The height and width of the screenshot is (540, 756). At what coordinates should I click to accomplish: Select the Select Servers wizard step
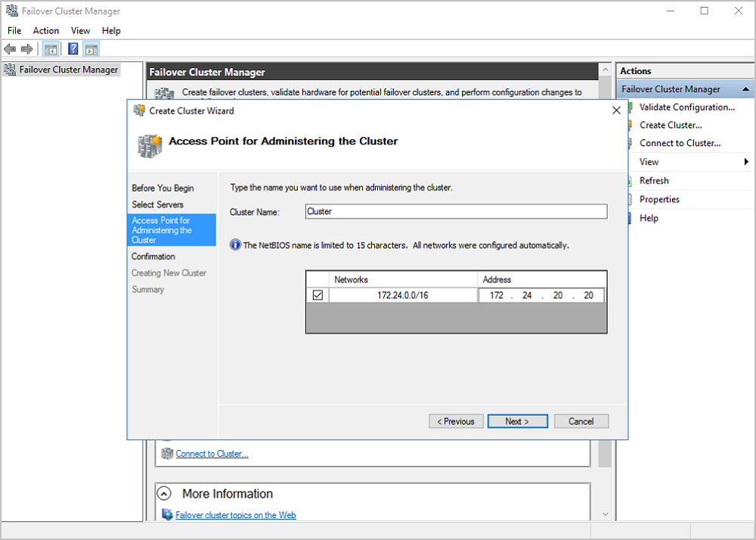(x=158, y=204)
